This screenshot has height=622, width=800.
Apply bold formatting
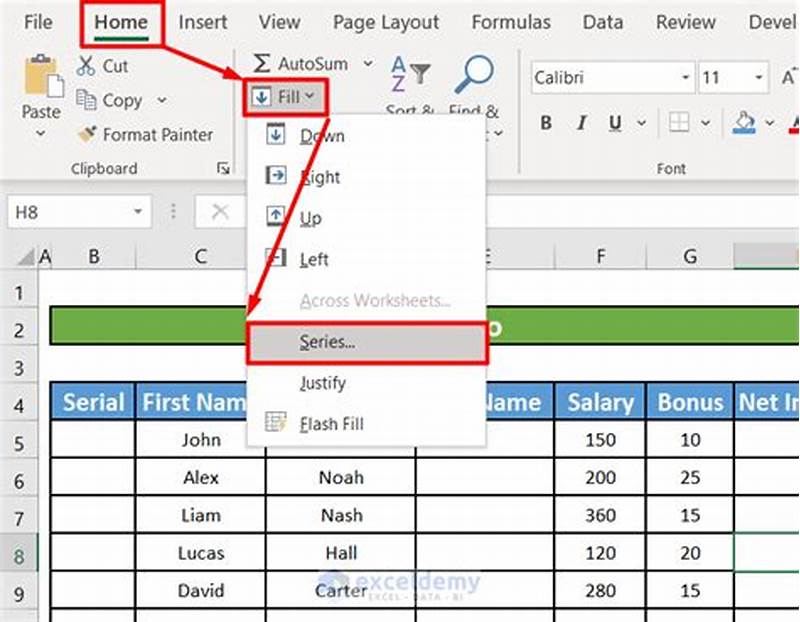click(545, 123)
